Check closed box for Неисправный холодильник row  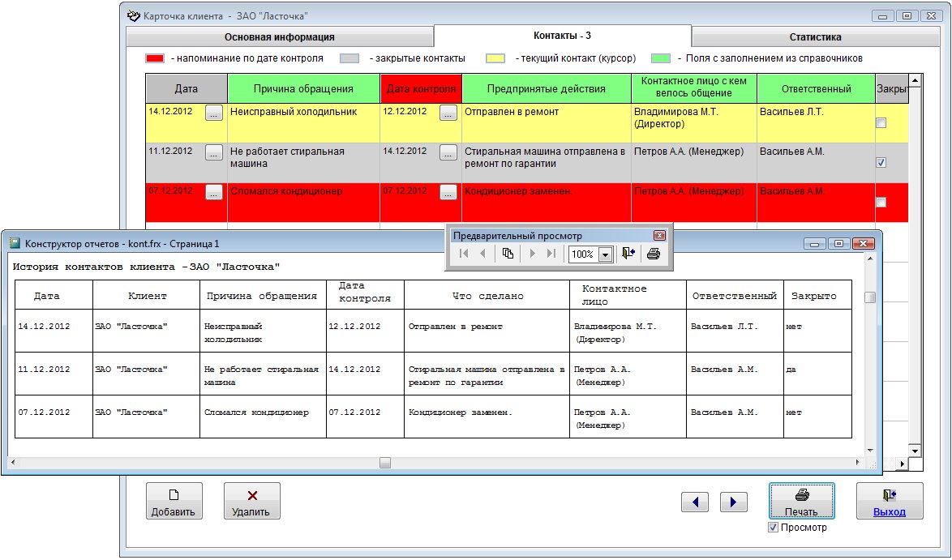[x=881, y=123]
